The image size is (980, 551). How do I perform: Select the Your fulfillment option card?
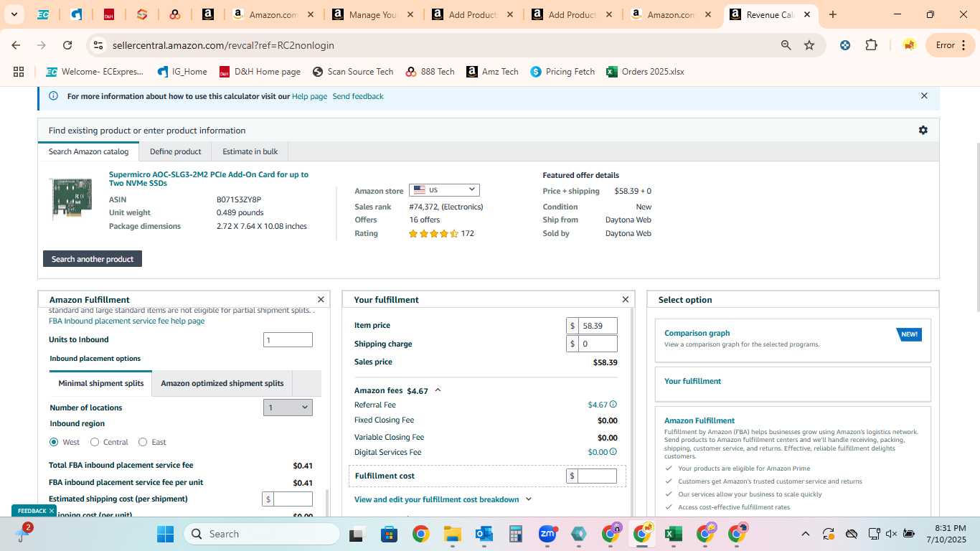point(793,384)
